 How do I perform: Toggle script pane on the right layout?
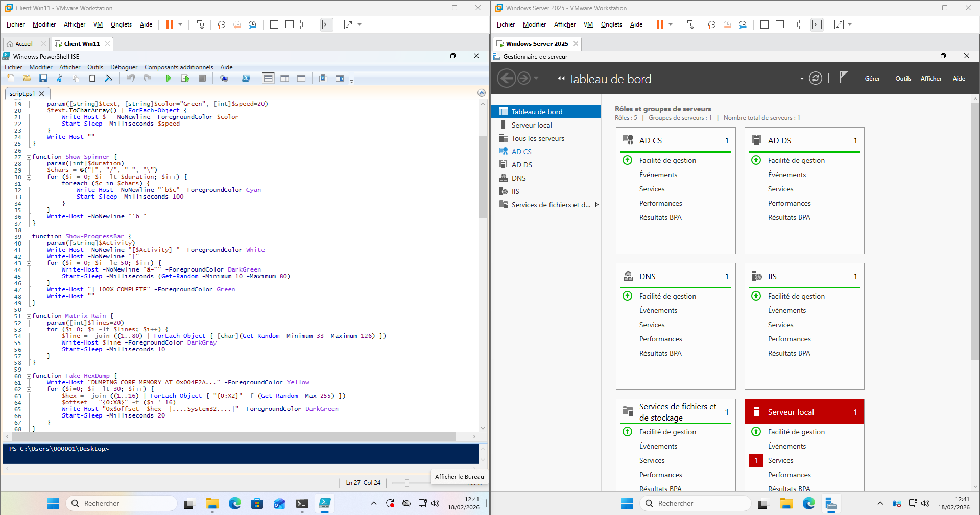285,78
